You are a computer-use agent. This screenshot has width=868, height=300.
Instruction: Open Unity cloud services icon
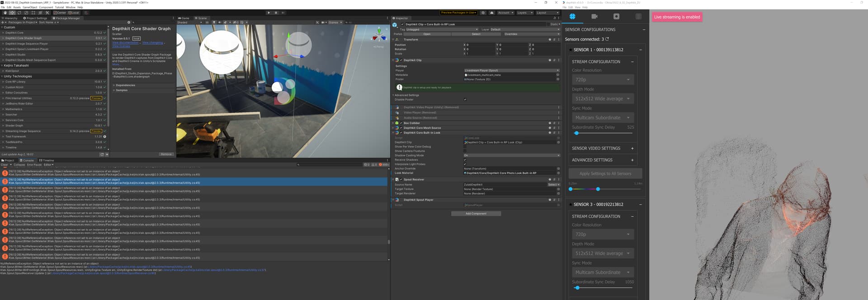coord(492,13)
